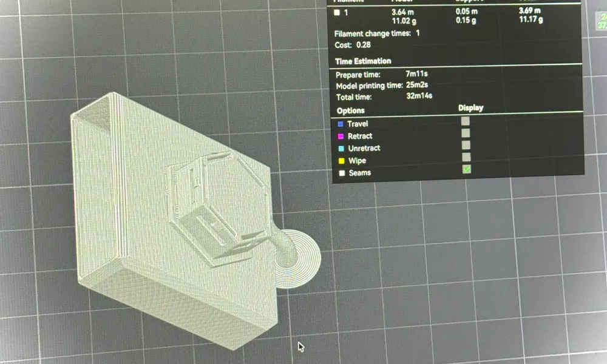This screenshot has height=364, width=607.
Task: Enable the Wipe display checkbox
Action: (466, 157)
